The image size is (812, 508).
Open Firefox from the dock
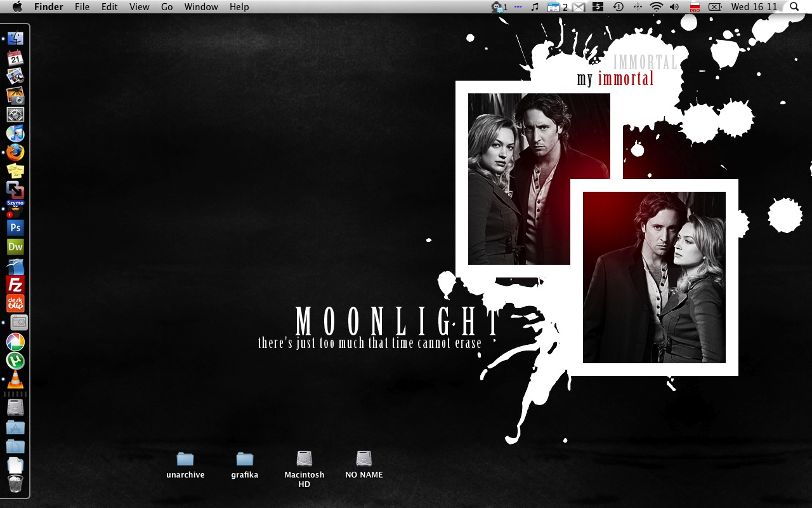(x=15, y=152)
